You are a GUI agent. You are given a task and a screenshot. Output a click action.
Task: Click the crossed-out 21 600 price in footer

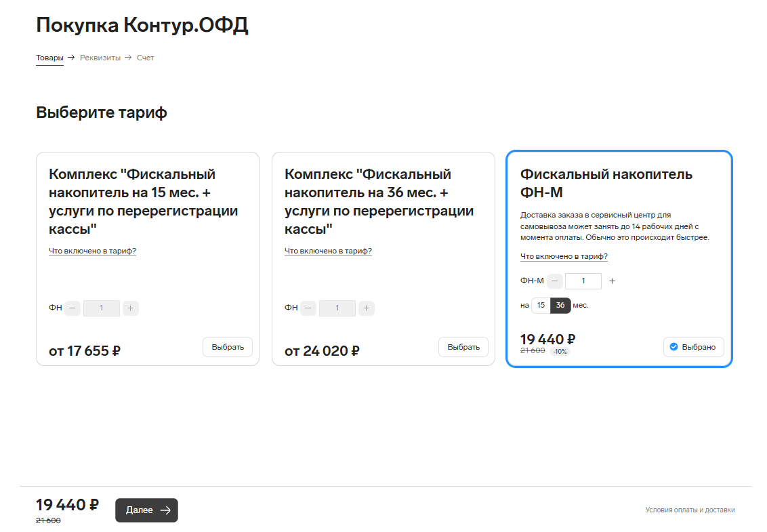click(x=48, y=520)
